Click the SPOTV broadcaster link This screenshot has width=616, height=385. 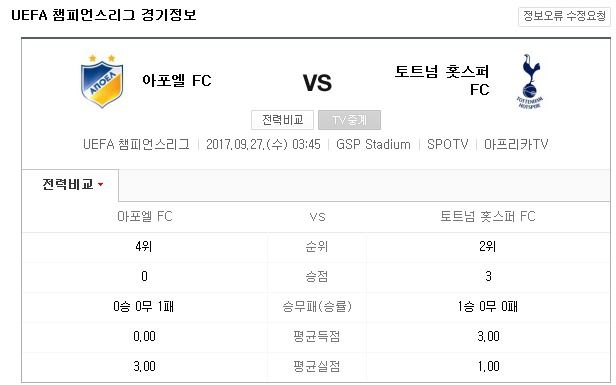[447, 144]
